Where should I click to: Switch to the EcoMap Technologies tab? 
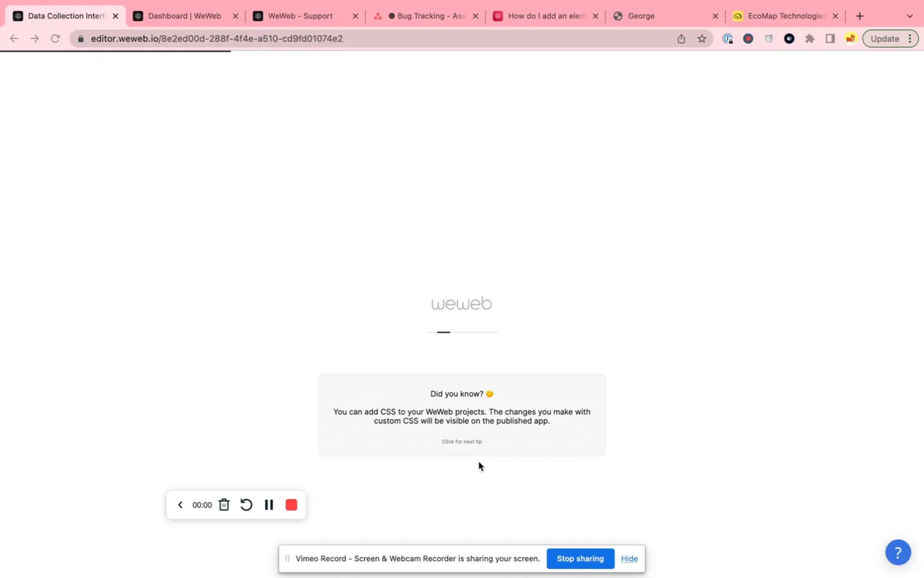(x=785, y=16)
